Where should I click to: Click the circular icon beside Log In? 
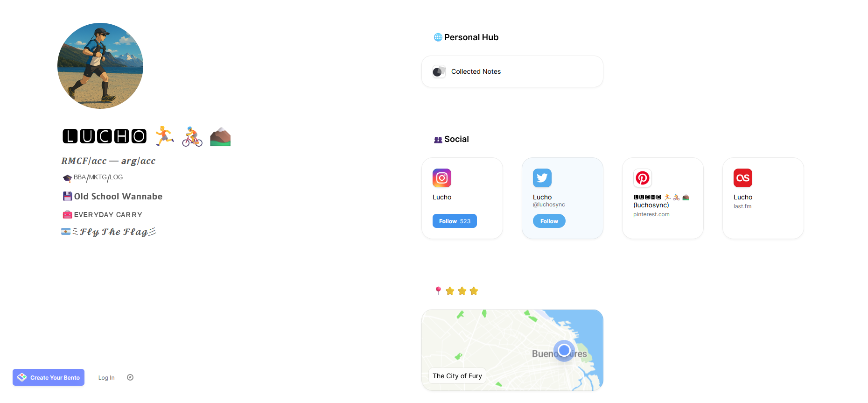coord(130,377)
